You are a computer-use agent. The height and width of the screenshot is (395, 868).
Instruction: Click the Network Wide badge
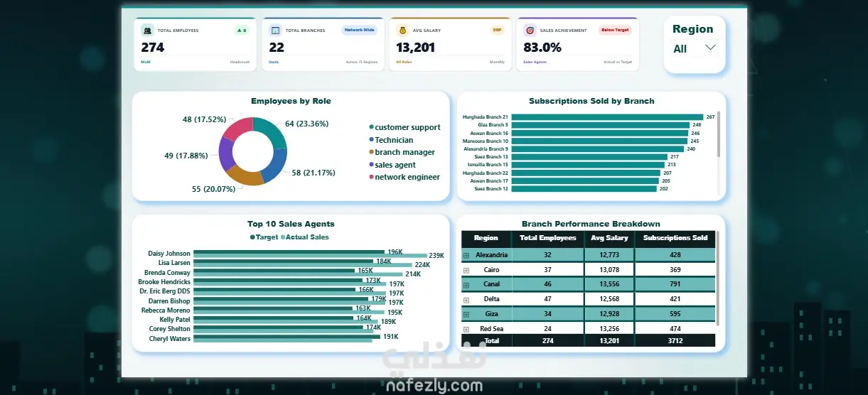pos(360,31)
